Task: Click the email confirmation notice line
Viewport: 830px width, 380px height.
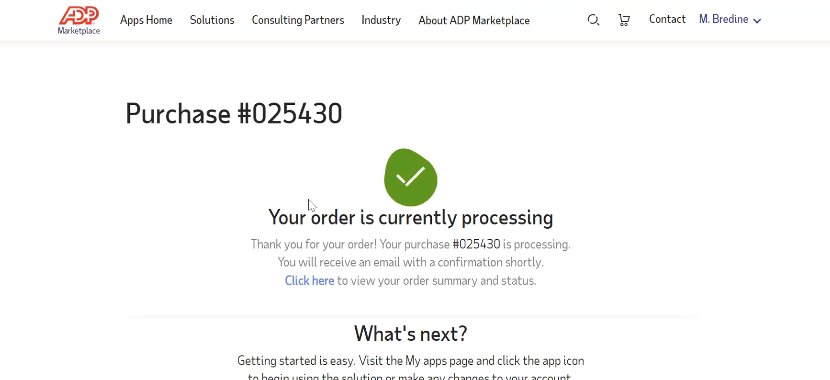Action: (x=411, y=262)
